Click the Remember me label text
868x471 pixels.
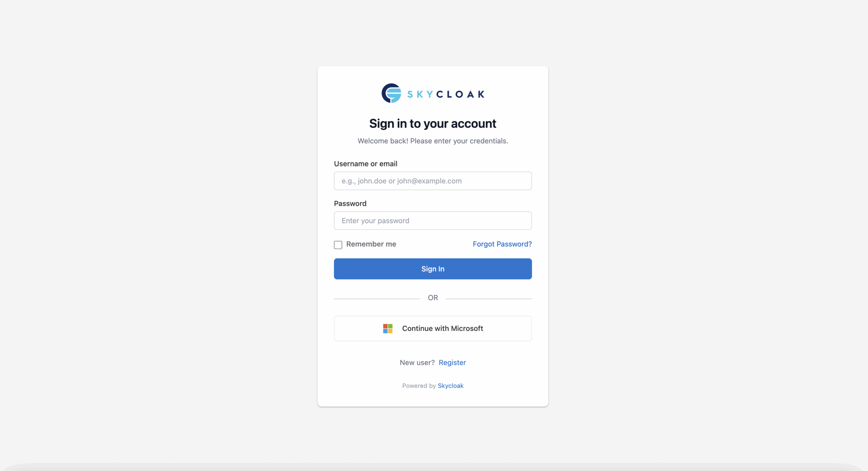pos(371,244)
